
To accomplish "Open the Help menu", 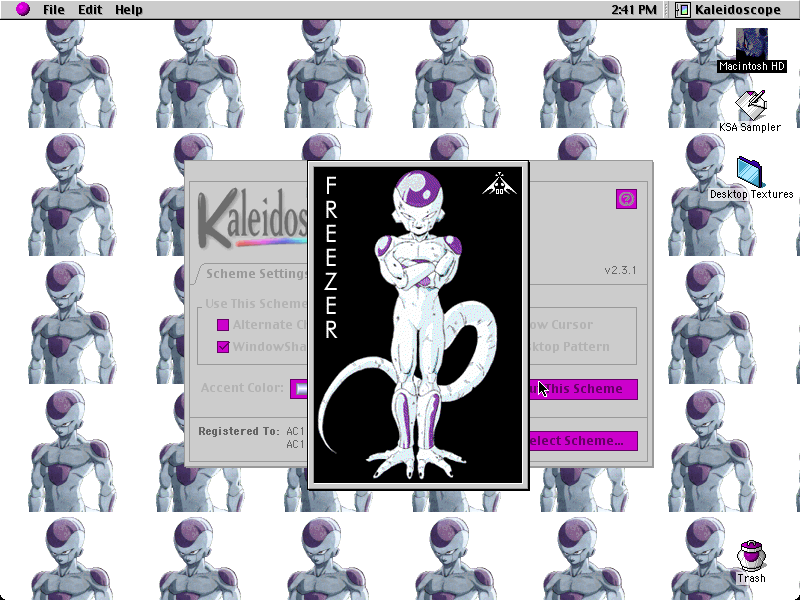I will (129, 10).
